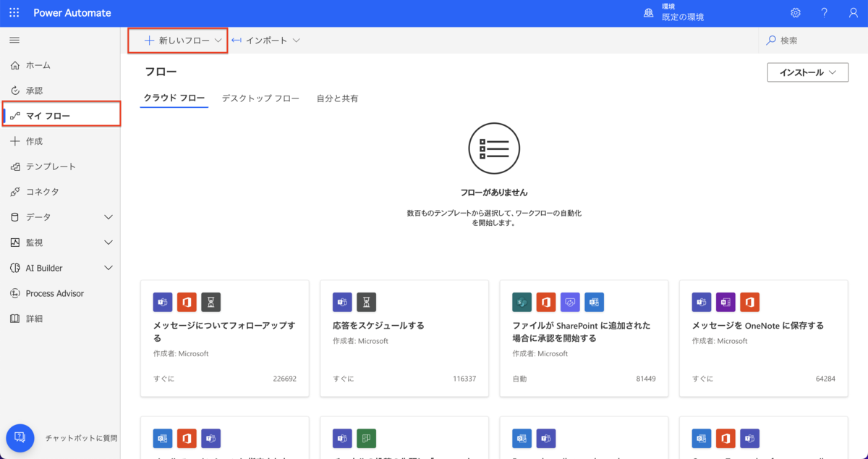This screenshot has height=459, width=868.
Task: Click the テンプレート icon in sidebar
Action: pyautogui.click(x=15, y=167)
